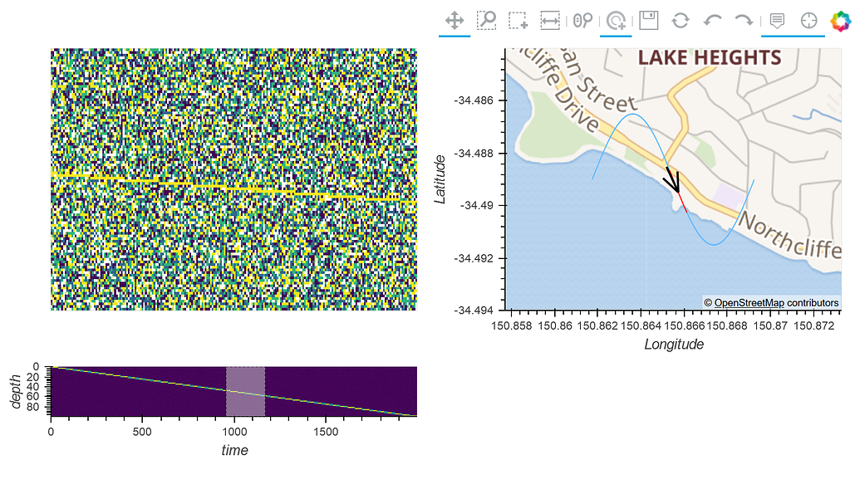860x504 pixels.
Task: Activate the horizontal range tool
Action: pos(549,20)
